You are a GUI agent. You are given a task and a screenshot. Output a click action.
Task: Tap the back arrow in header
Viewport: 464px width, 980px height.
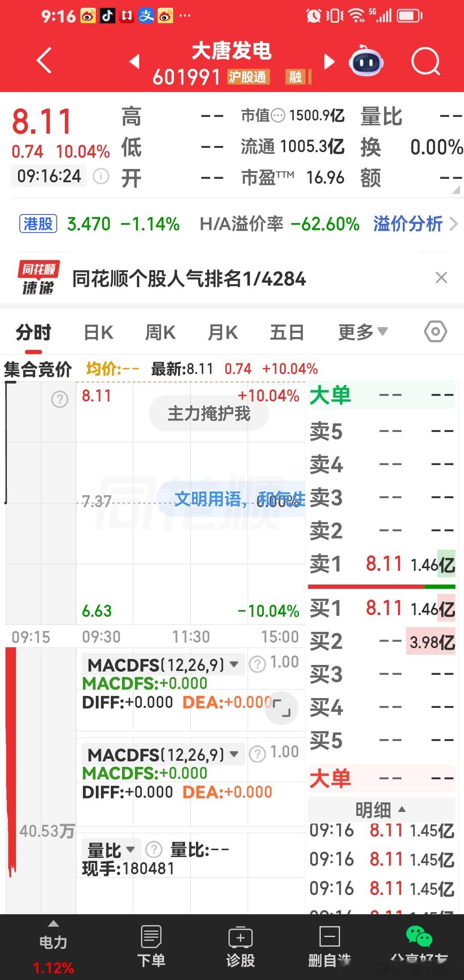pos(44,61)
